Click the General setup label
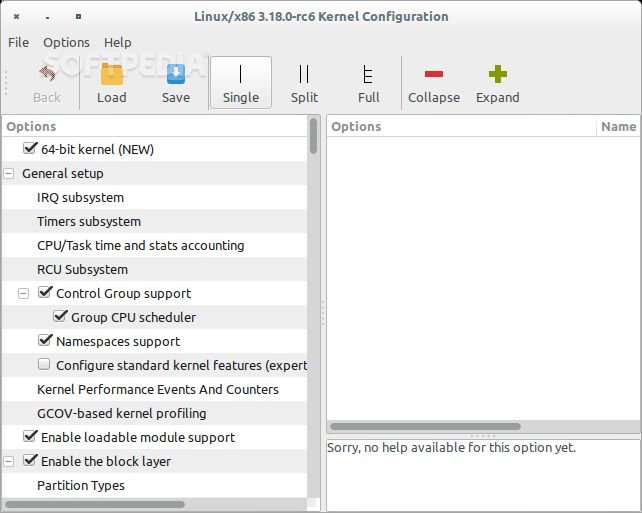Viewport: 642px width, 513px height. click(x=63, y=174)
